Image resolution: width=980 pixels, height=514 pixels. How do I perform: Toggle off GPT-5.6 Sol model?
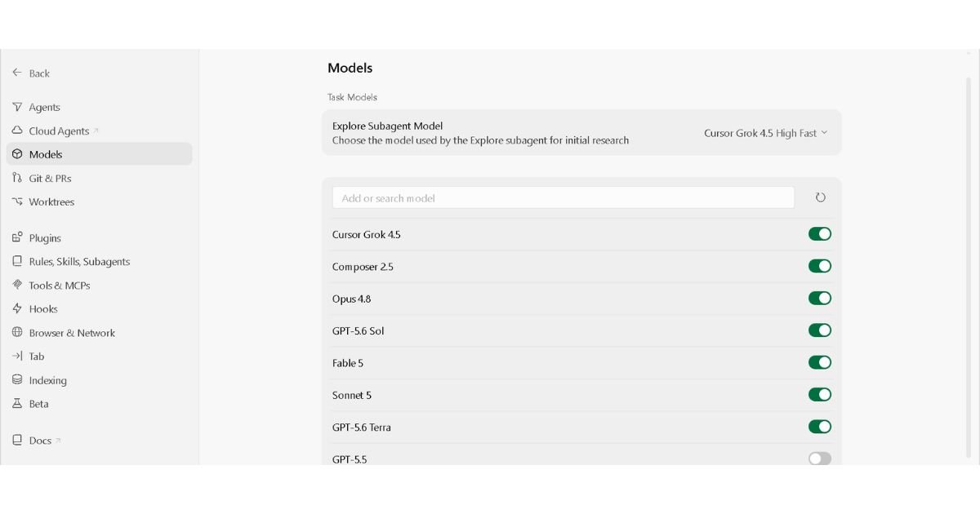(820, 330)
